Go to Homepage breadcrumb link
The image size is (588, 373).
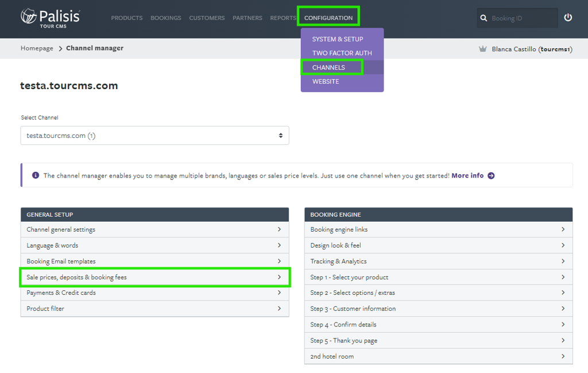point(37,48)
